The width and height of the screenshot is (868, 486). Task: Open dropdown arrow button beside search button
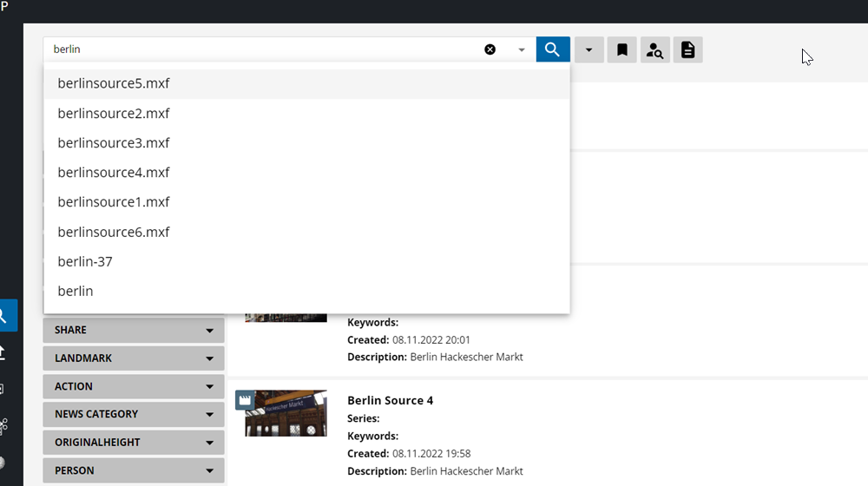[589, 50]
